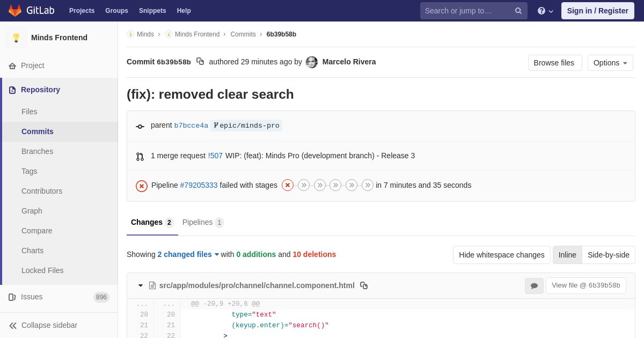Click the GitLab fox logo

(15, 11)
